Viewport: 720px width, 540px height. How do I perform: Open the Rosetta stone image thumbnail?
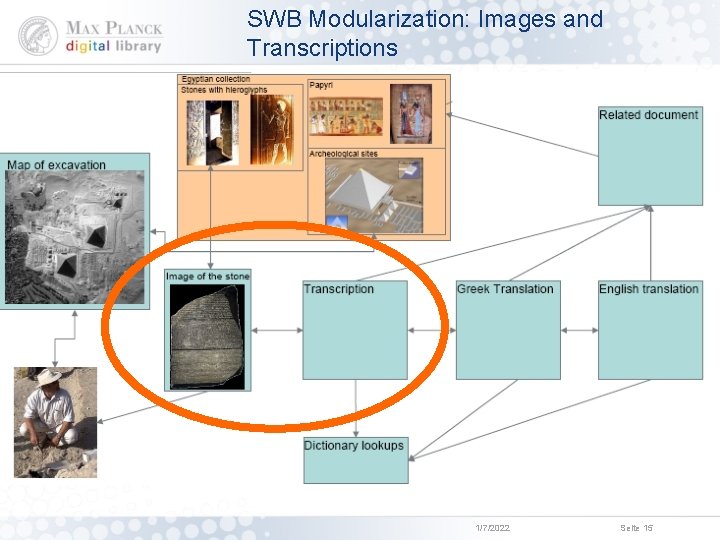[208, 337]
